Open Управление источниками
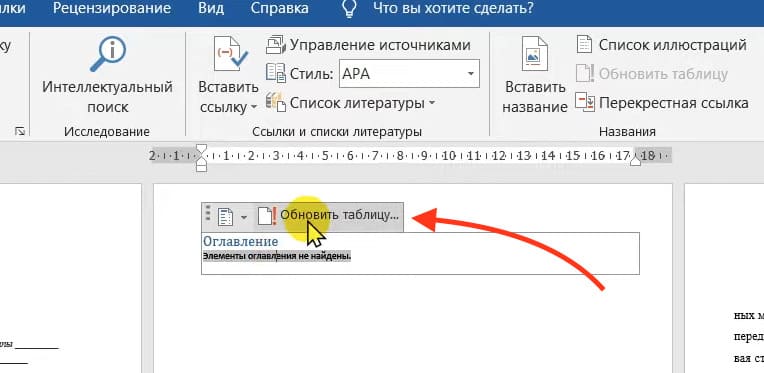The image size is (764, 373). coord(380,45)
